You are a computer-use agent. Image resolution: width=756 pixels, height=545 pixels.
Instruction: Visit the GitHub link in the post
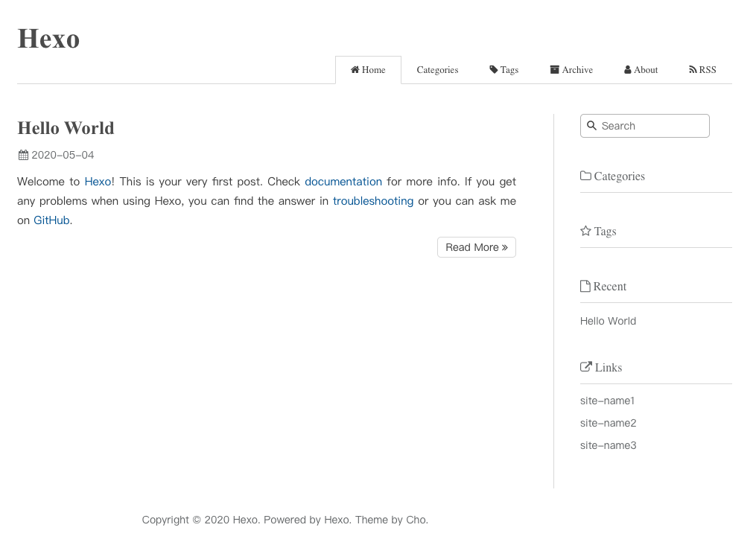tap(51, 220)
